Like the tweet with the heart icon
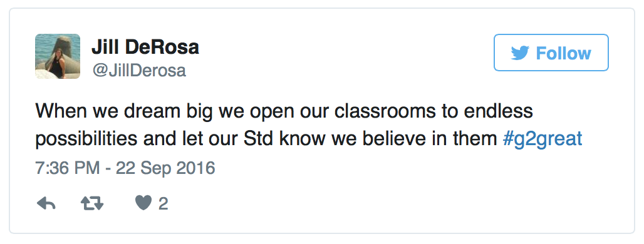 (x=143, y=203)
